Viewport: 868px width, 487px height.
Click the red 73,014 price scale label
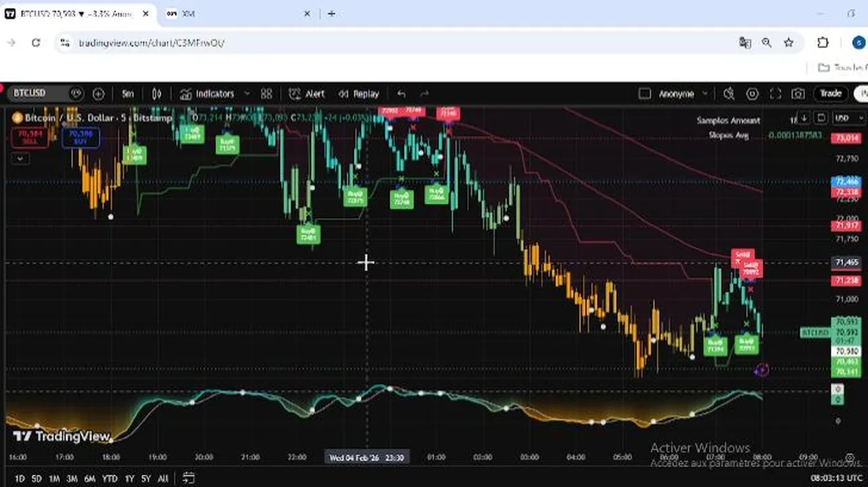[x=847, y=138]
